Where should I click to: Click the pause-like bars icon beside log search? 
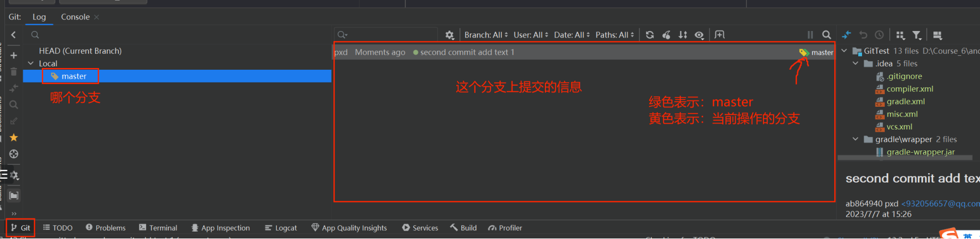pos(810,35)
